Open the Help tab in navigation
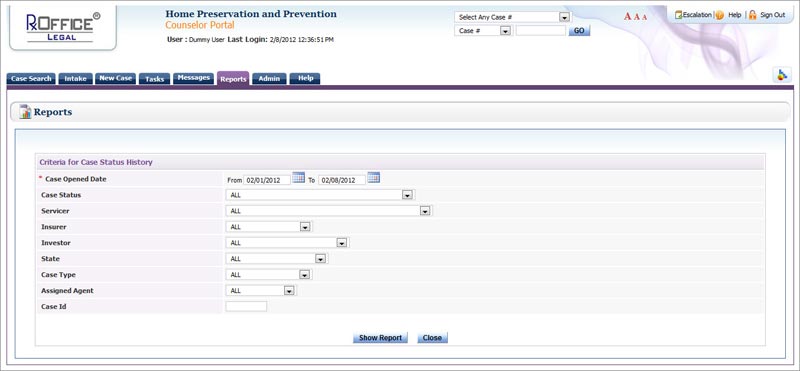The width and height of the screenshot is (800, 371). pos(305,78)
